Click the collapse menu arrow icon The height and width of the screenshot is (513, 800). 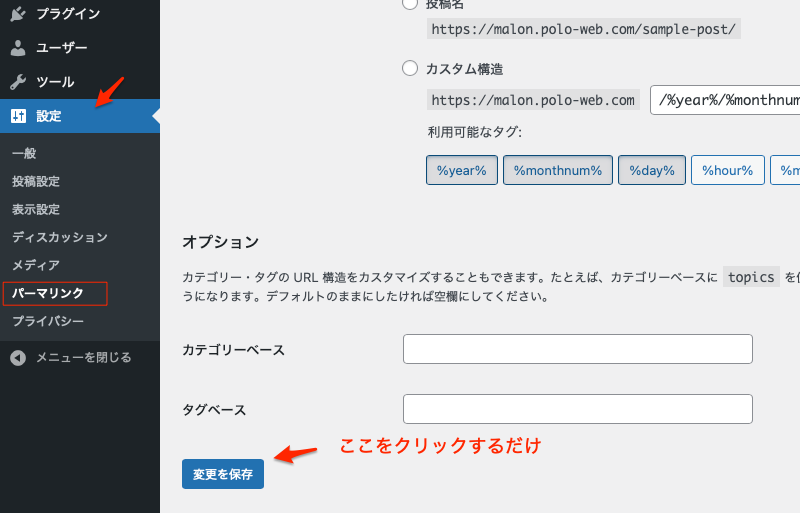coord(18,357)
